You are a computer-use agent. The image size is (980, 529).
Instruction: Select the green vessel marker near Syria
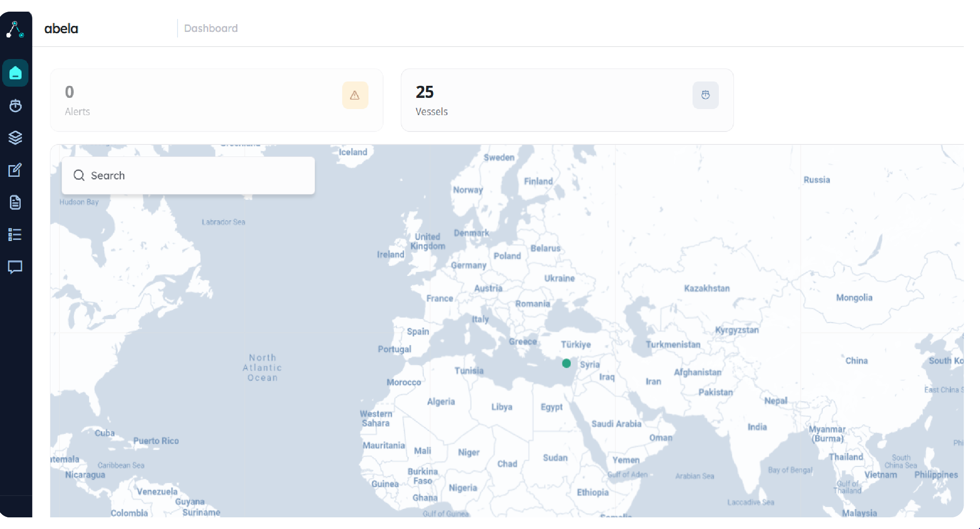(567, 363)
